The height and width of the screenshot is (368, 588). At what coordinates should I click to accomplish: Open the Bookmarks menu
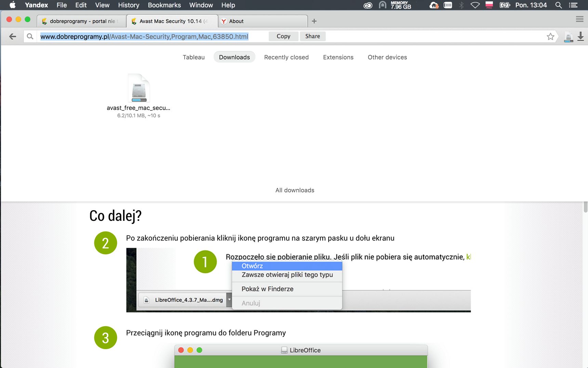[x=164, y=5]
